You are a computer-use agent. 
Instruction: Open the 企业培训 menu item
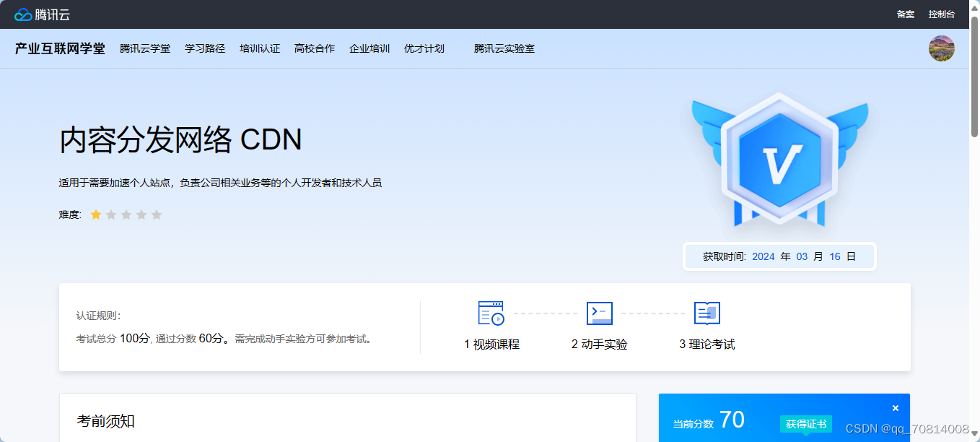coord(369,48)
